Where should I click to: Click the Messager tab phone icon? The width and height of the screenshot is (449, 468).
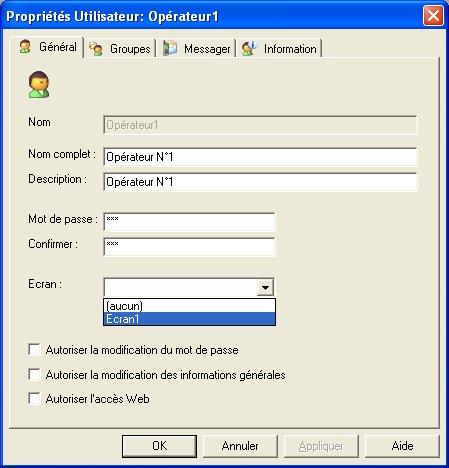click(170, 48)
